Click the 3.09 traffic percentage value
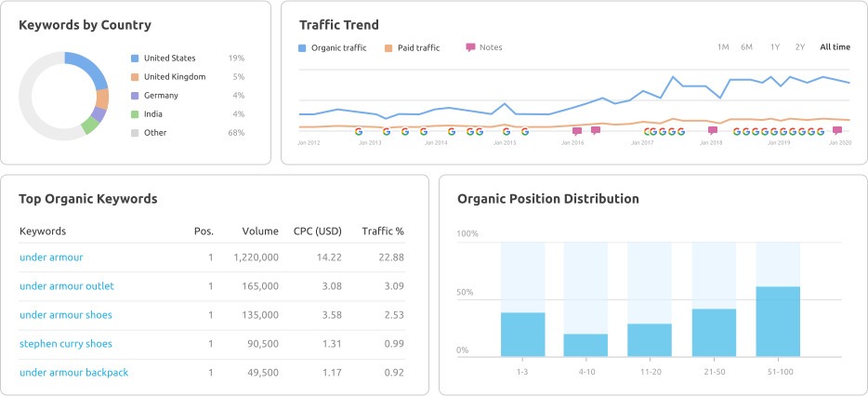 pyautogui.click(x=395, y=285)
